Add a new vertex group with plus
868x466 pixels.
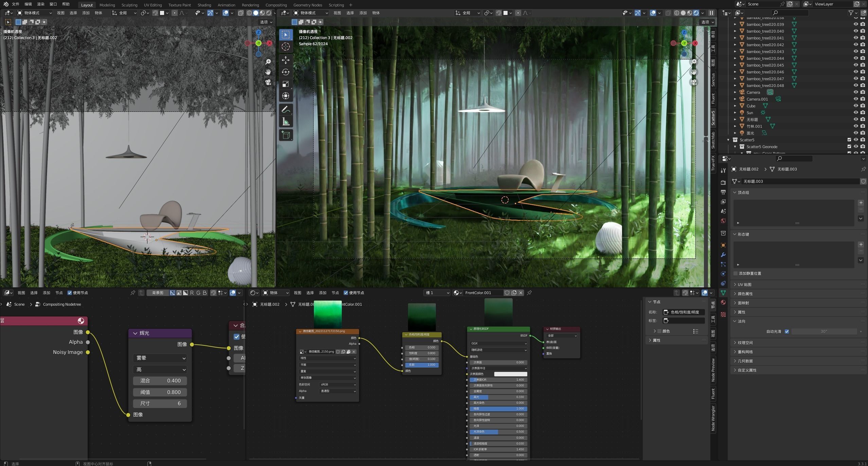point(861,203)
